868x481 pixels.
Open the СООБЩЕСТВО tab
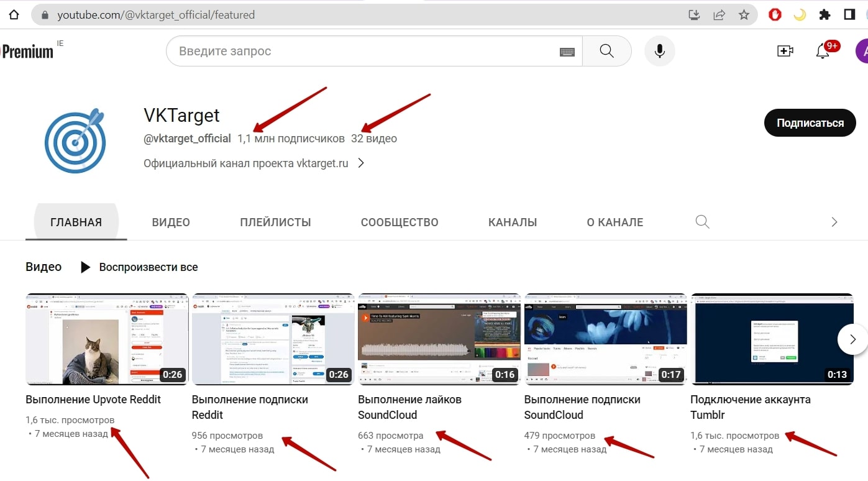(x=400, y=222)
